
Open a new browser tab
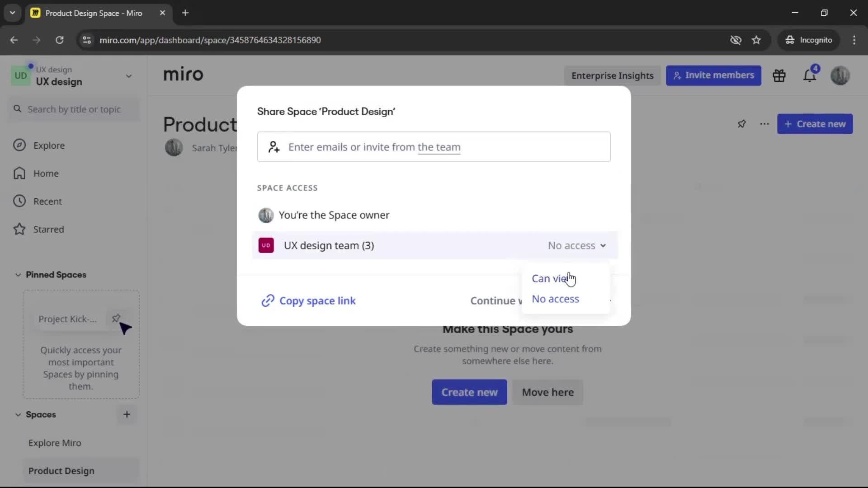pyautogui.click(x=185, y=13)
